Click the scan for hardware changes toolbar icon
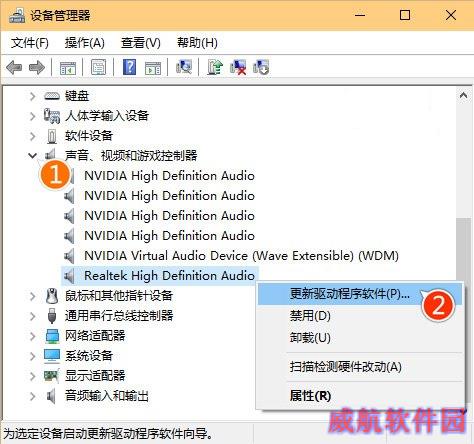The image size is (474, 444). 184,67
